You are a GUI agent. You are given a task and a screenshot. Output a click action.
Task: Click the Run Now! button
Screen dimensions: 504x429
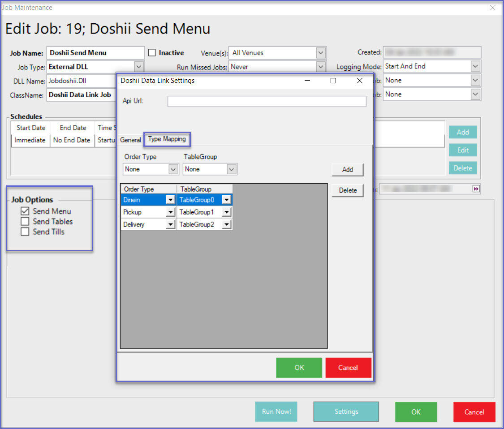276,412
